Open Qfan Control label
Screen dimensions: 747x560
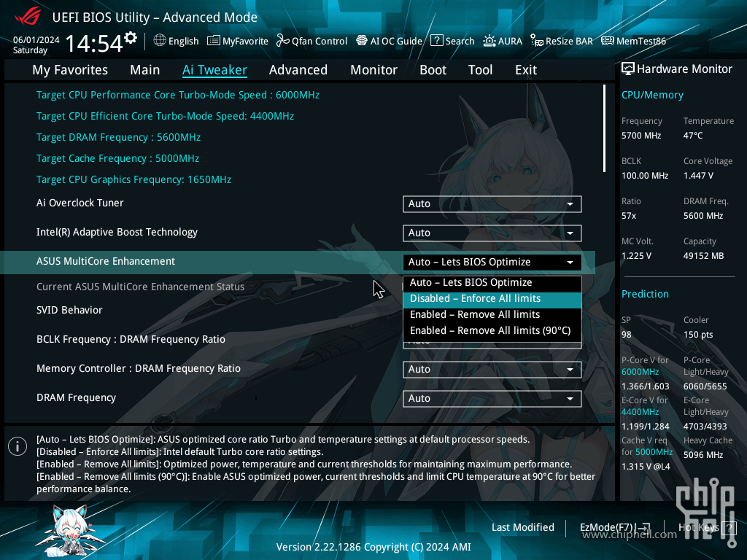coord(320,41)
